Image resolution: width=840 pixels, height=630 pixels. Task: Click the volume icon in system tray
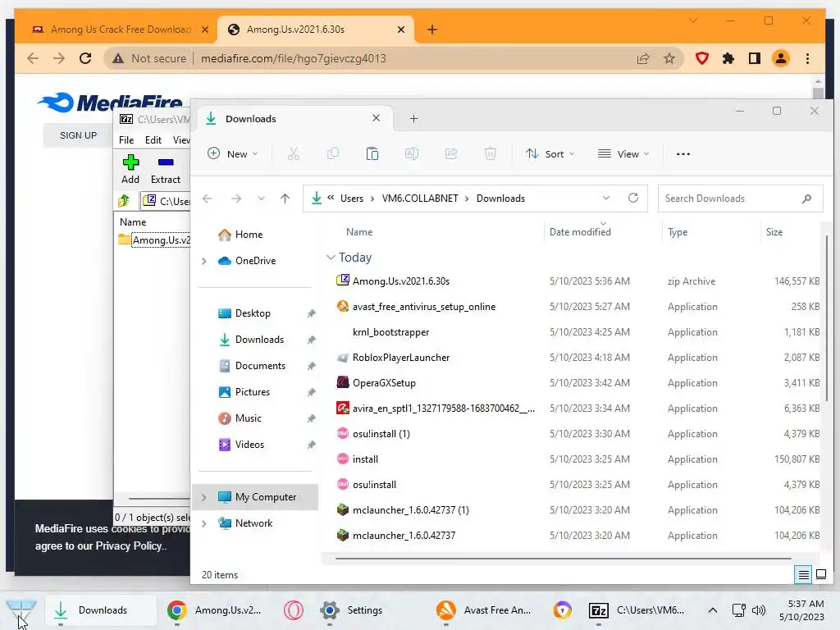[x=759, y=610]
